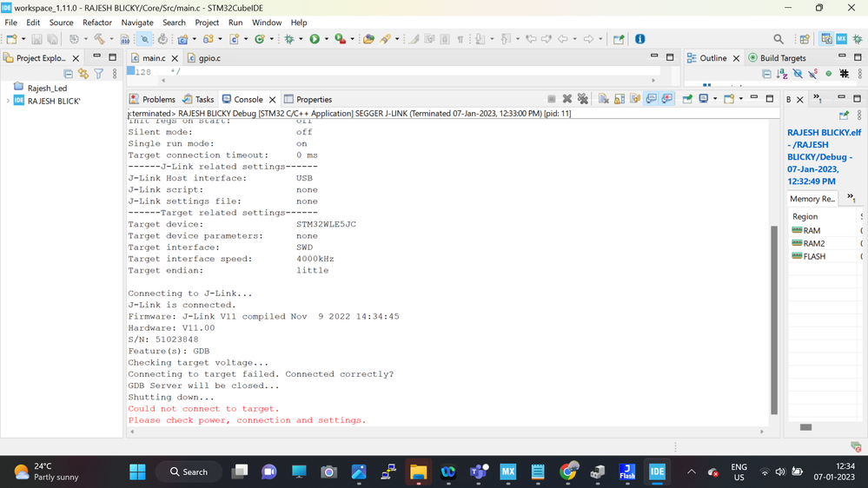The width and height of the screenshot is (868, 488).
Task: Open dropdown arrow next to Debug icon
Action: [x=301, y=39]
